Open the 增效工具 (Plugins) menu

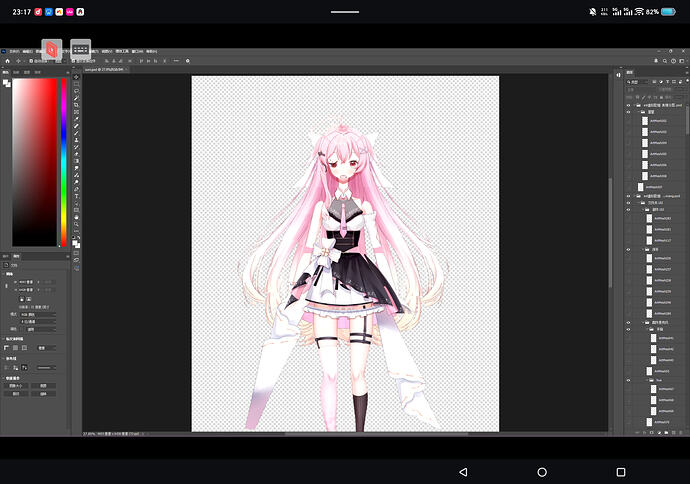(122, 51)
